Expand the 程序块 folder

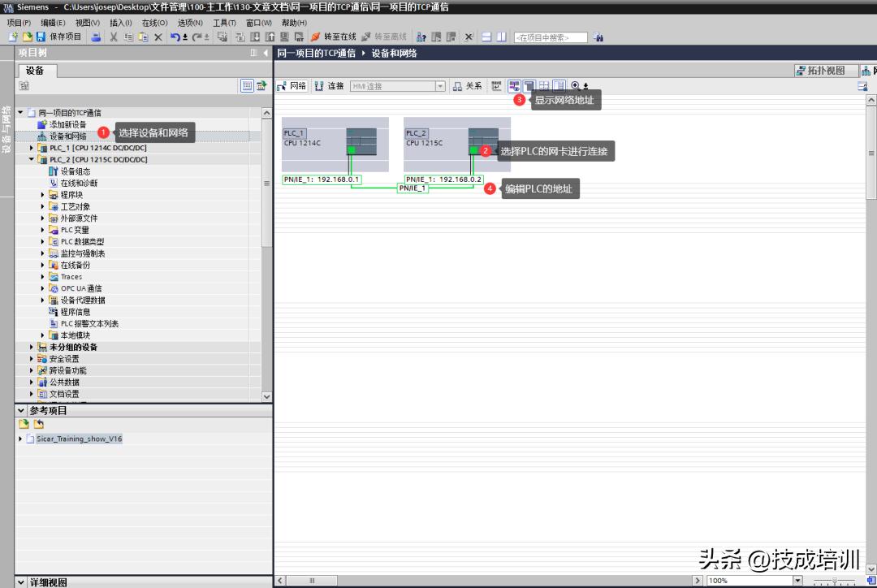[x=43, y=195]
